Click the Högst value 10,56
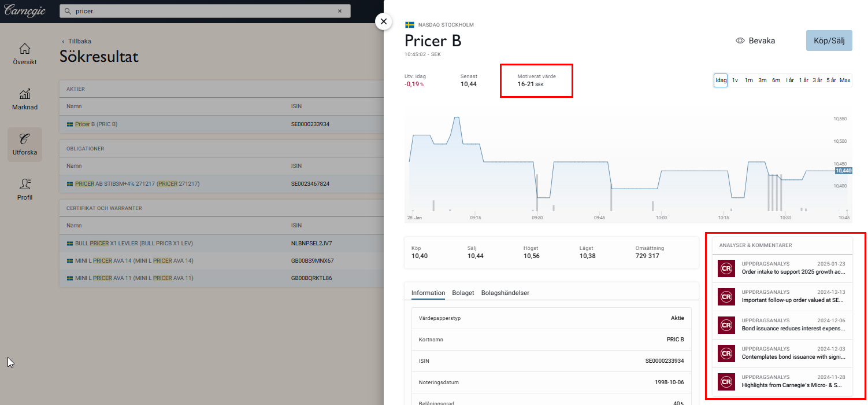Viewport: 868px width, 405px height. (x=531, y=256)
